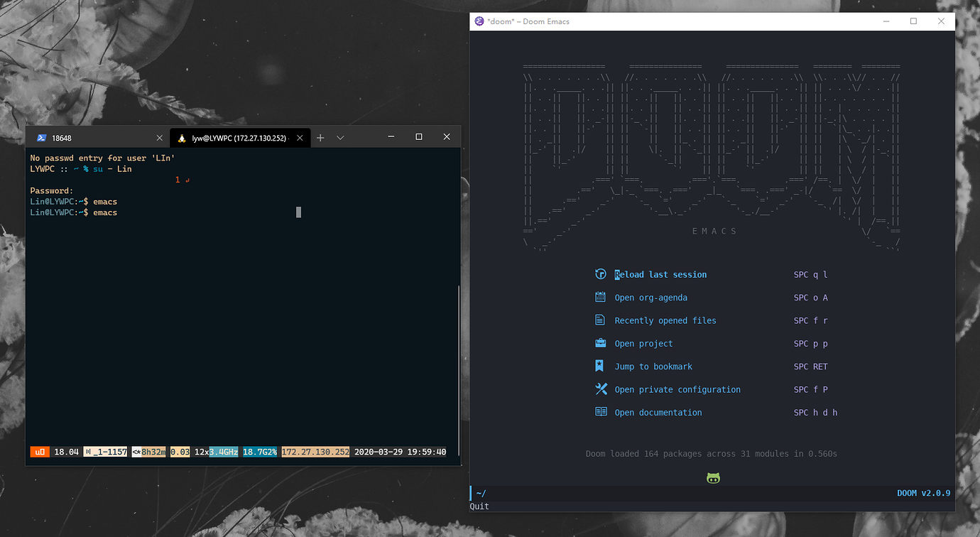Click the GitHub octocat icon in Doom dashboard
980x537 pixels.
click(713, 478)
